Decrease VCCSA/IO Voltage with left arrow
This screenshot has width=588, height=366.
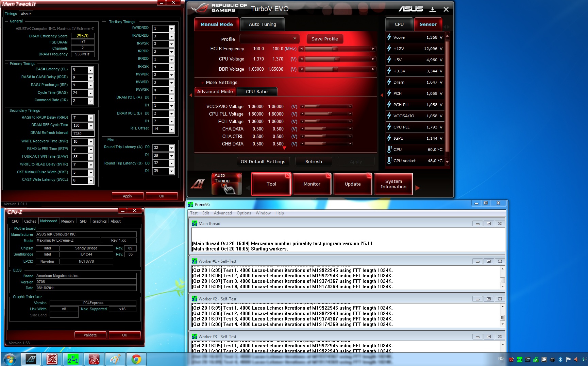coord(302,106)
